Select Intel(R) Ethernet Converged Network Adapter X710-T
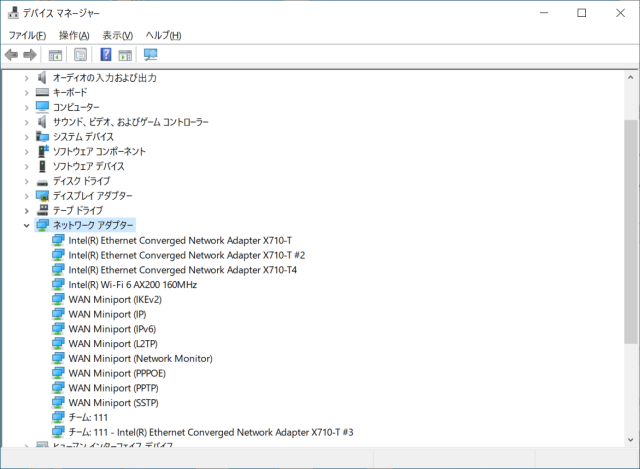This screenshot has height=469, width=640. coord(180,240)
